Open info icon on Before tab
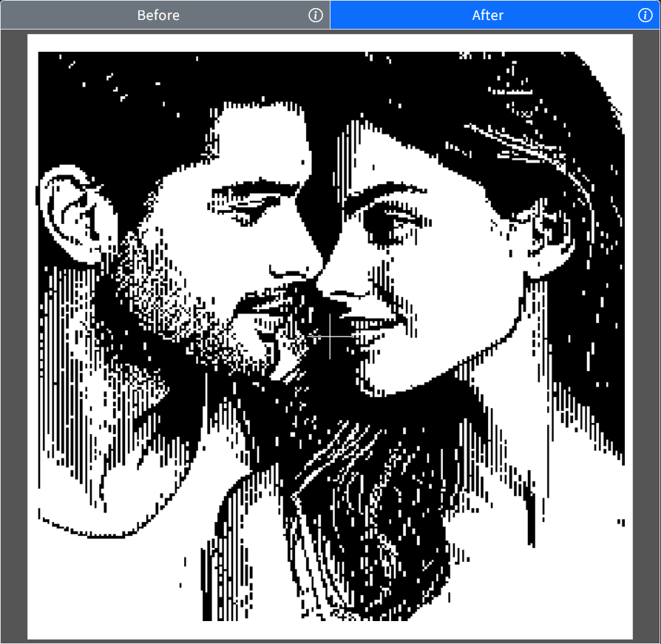This screenshot has height=644, width=661. pyautogui.click(x=315, y=16)
